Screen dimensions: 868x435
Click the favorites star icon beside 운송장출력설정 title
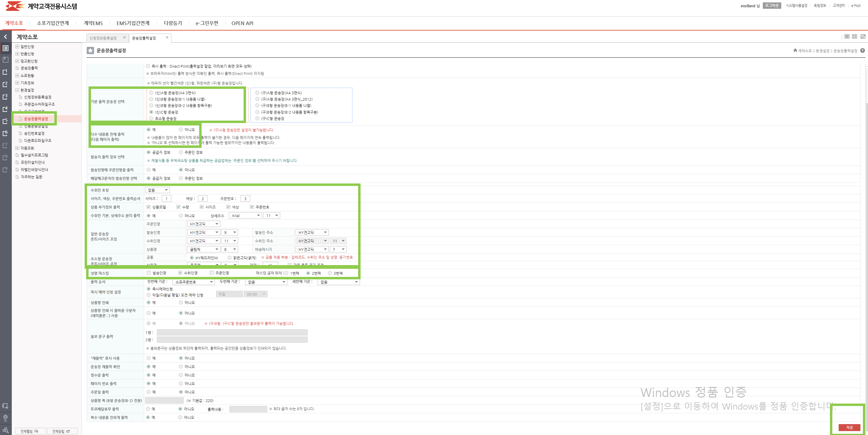90,50
